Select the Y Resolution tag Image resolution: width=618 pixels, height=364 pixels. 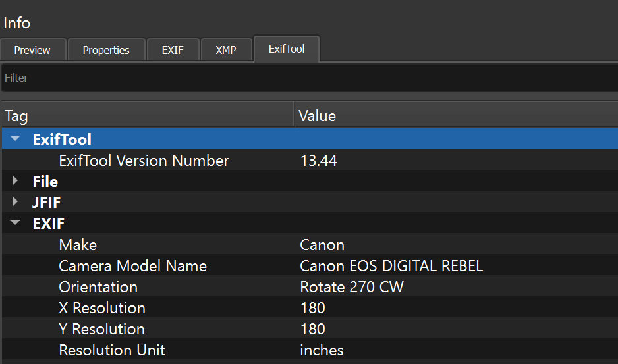coord(101,329)
